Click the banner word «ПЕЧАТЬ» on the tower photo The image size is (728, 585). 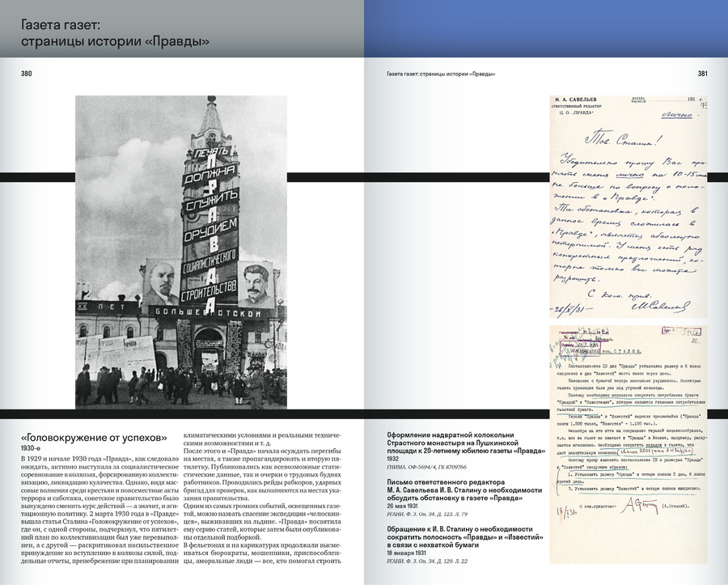tap(212, 152)
